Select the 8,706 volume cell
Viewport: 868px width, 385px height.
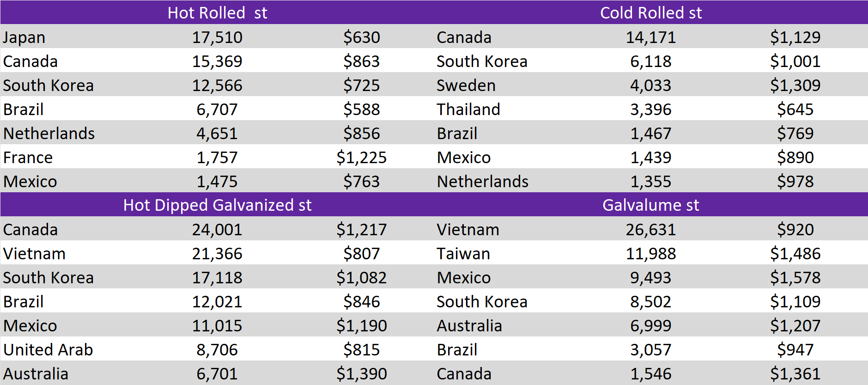tap(217, 350)
